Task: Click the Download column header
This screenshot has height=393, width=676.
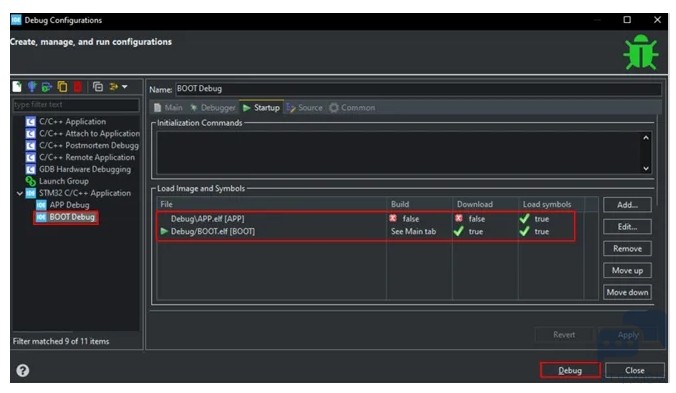Action: coord(485,204)
